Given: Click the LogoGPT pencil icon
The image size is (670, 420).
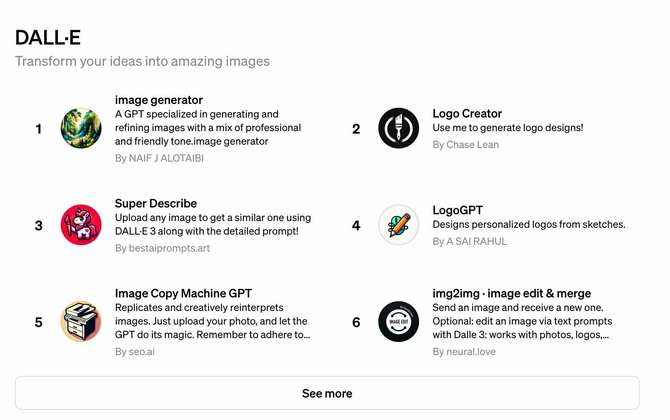Looking at the screenshot, I should [398, 225].
